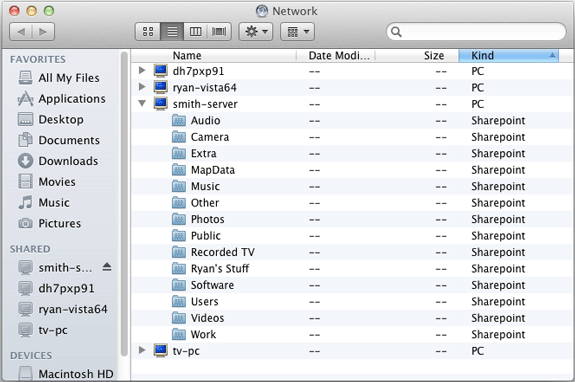Go forward with the right arrow
The image size is (575, 382).
(x=43, y=32)
